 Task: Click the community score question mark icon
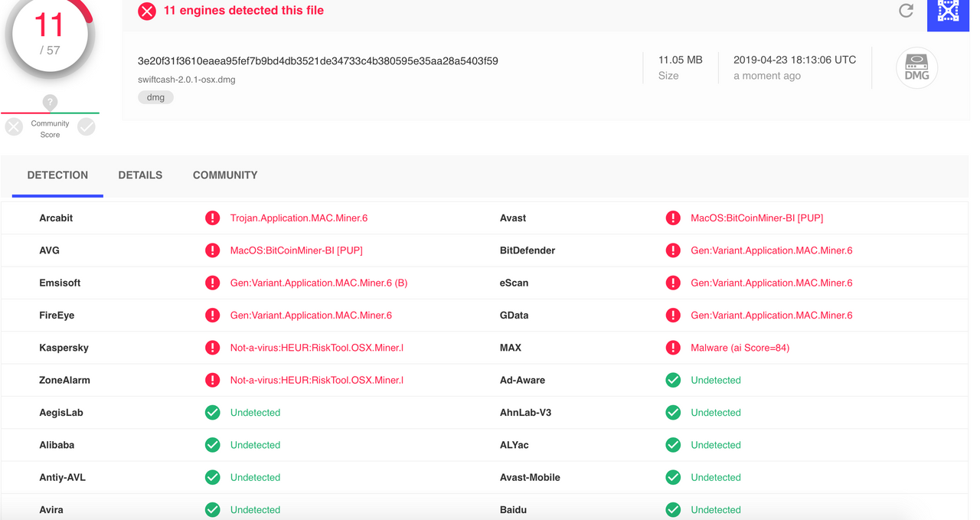coord(50,102)
